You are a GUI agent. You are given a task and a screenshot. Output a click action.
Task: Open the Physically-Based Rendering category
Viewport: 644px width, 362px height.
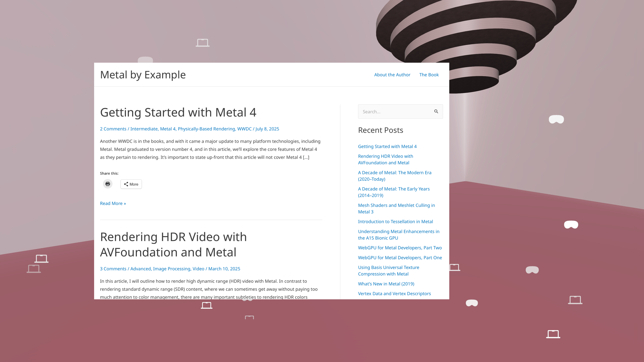(206, 129)
